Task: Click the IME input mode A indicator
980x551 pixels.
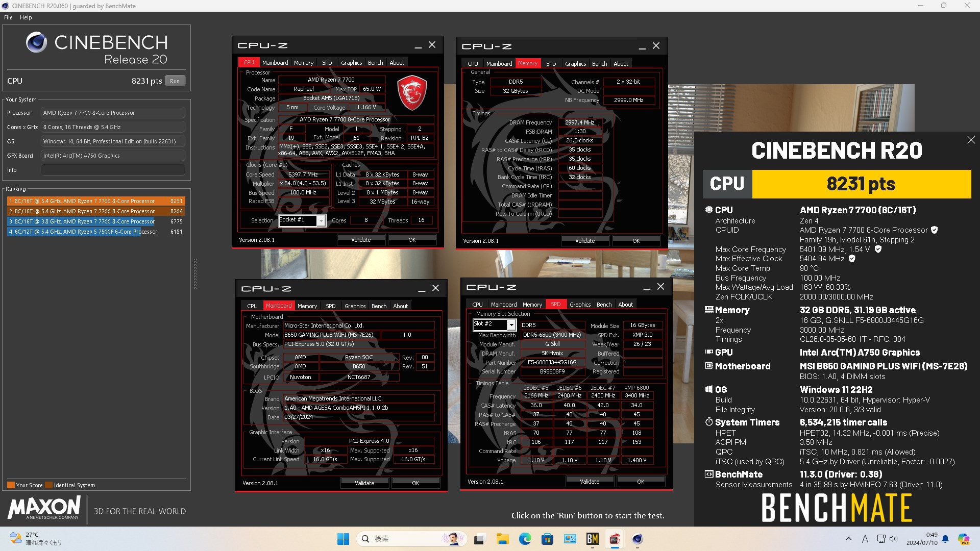Action: click(x=865, y=539)
